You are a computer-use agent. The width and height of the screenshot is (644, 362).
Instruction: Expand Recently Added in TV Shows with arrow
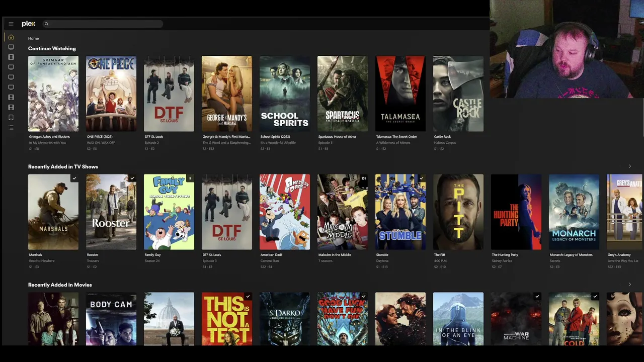click(629, 166)
